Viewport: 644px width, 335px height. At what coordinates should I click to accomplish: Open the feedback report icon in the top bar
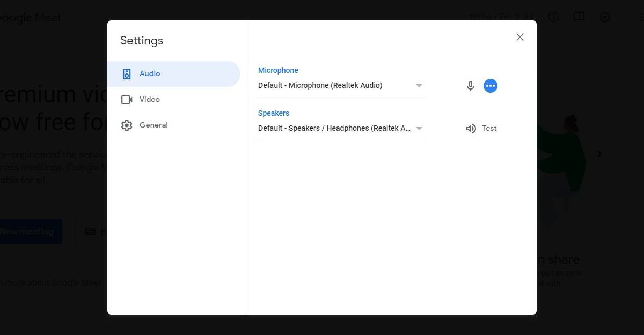(x=579, y=17)
